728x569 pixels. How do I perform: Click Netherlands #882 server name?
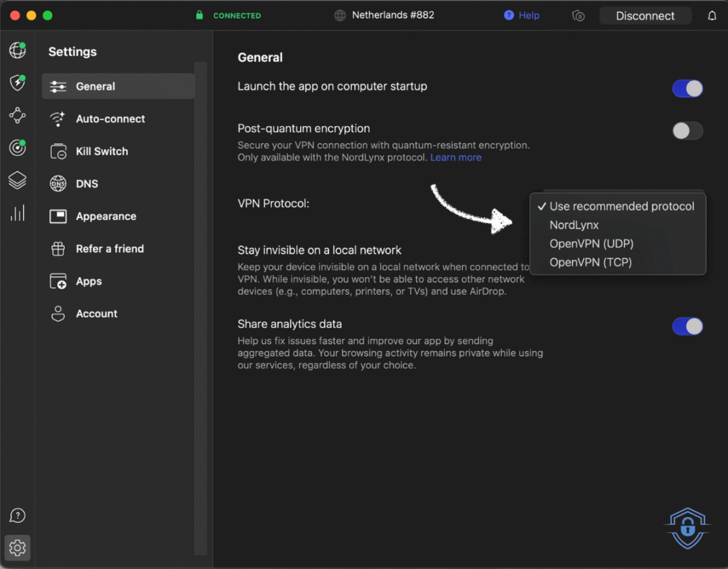click(392, 15)
